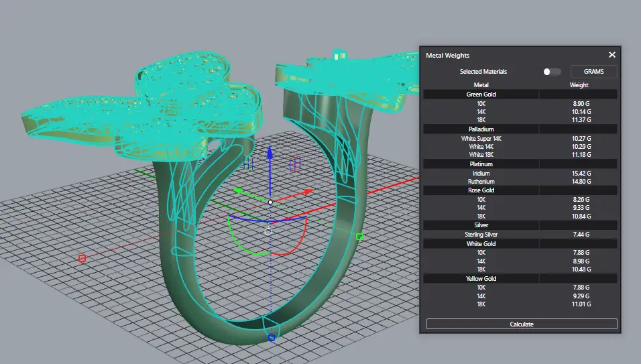Click the Weight column header
Image resolution: width=641 pixels, height=364 pixels.
click(579, 85)
